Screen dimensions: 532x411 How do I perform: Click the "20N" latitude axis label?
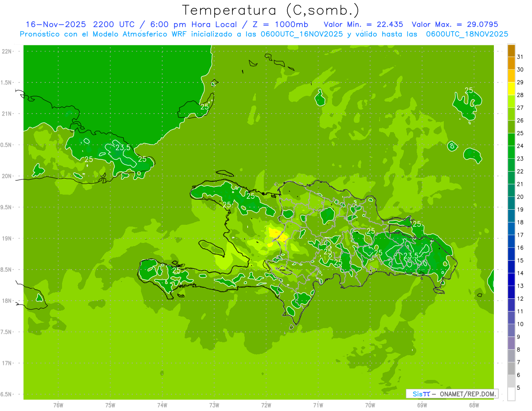point(7,176)
